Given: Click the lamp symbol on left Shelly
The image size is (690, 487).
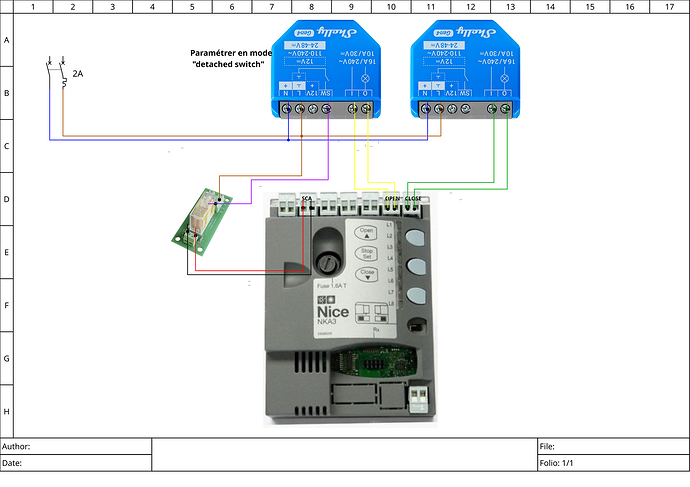Looking at the screenshot, I should [365, 79].
